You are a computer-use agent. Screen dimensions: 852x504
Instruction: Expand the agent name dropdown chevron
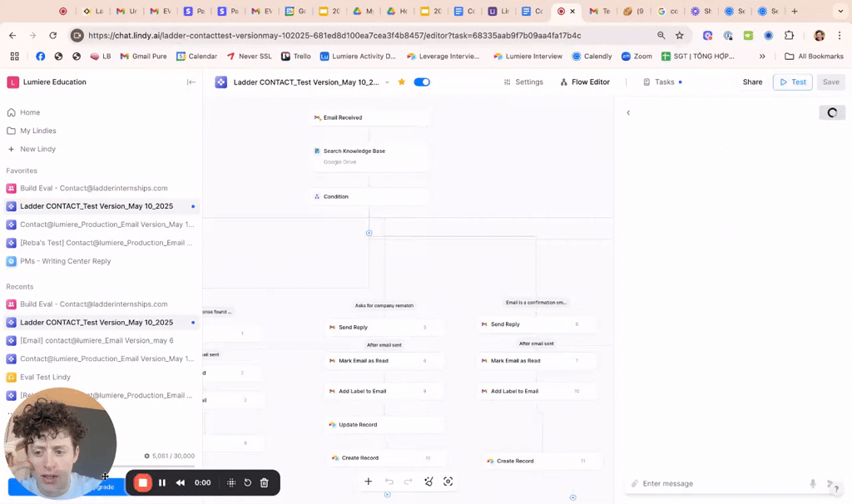[387, 82]
